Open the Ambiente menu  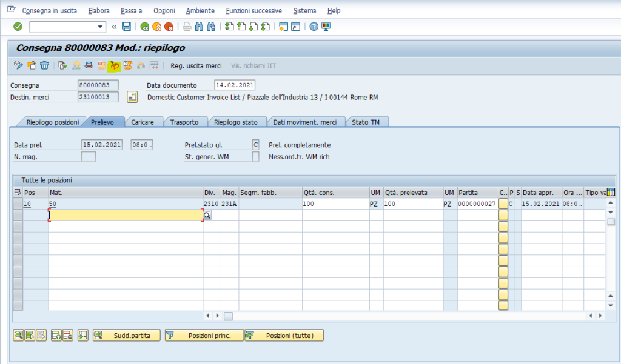click(200, 11)
